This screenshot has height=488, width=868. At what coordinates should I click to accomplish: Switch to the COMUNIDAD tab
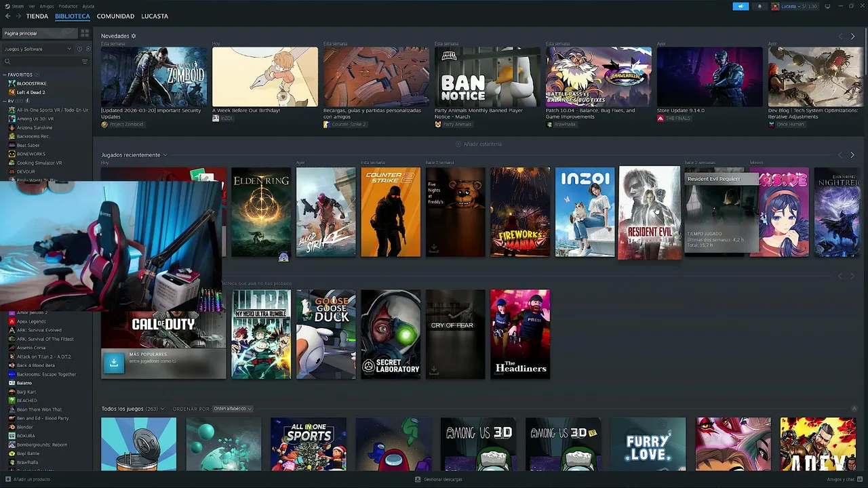pos(115,16)
